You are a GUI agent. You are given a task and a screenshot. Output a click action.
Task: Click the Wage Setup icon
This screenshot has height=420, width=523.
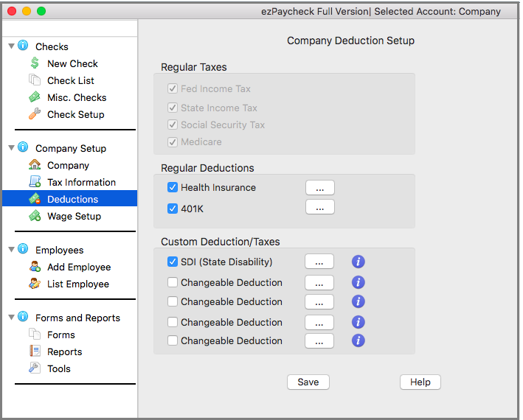[x=35, y=216]
